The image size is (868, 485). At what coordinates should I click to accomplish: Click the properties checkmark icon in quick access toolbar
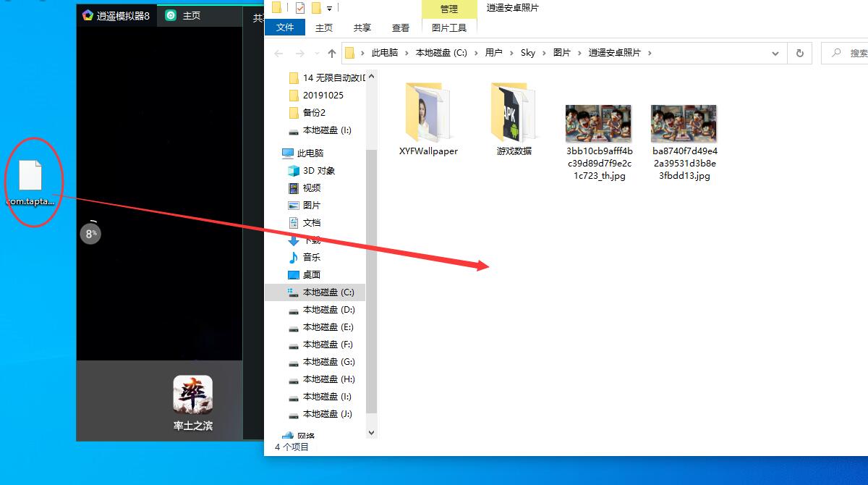click(300, 9)
